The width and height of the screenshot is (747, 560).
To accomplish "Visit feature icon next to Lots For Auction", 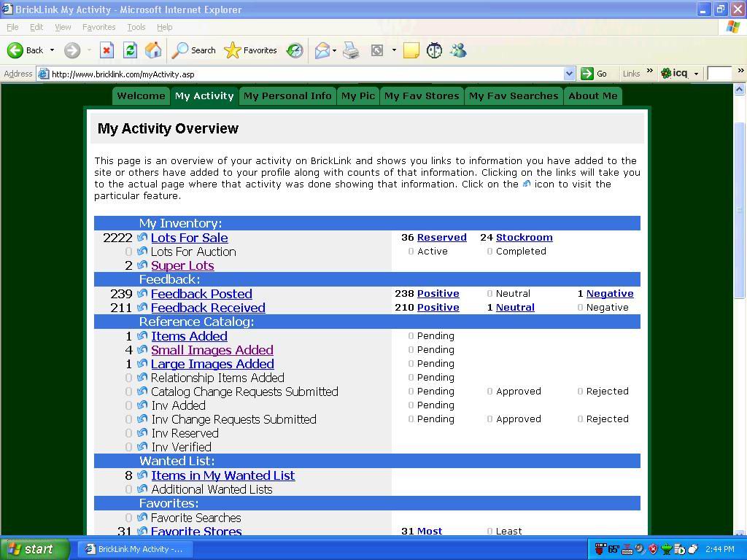I will coord(142,251).
